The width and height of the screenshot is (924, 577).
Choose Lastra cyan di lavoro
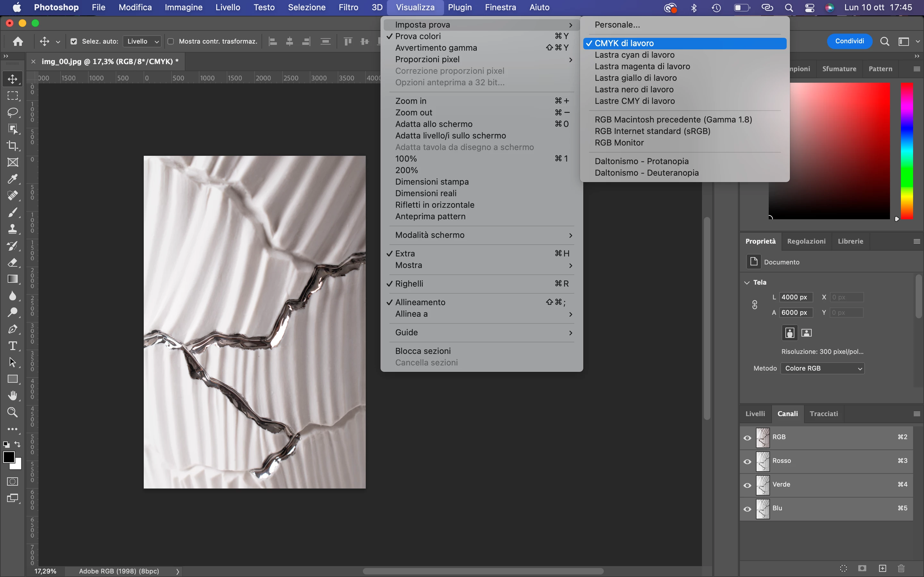coord(634,55)
